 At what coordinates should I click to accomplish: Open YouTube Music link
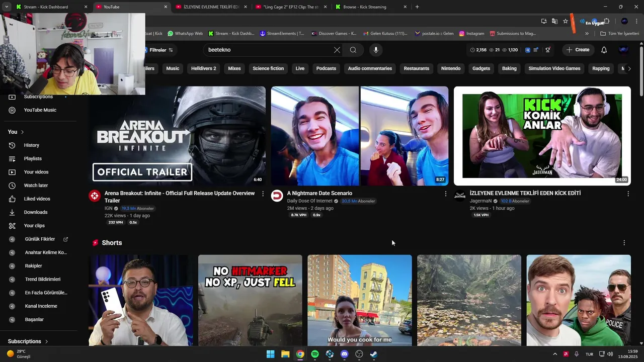(40, 110)
